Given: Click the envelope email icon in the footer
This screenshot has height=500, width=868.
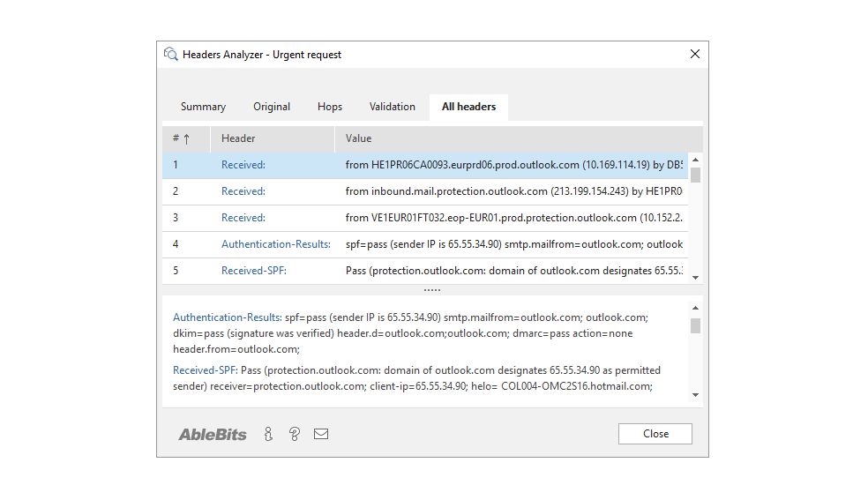Looking at the screenshot, I should (x=321, y=434).
